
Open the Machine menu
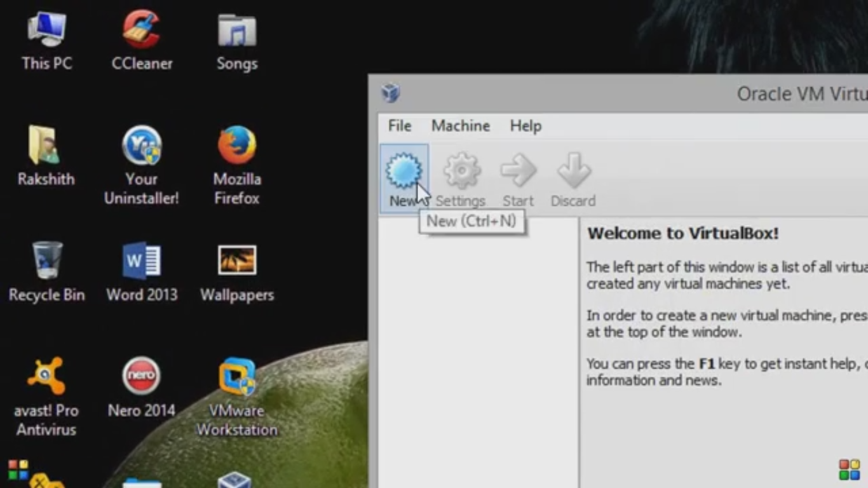pos(460,126)
